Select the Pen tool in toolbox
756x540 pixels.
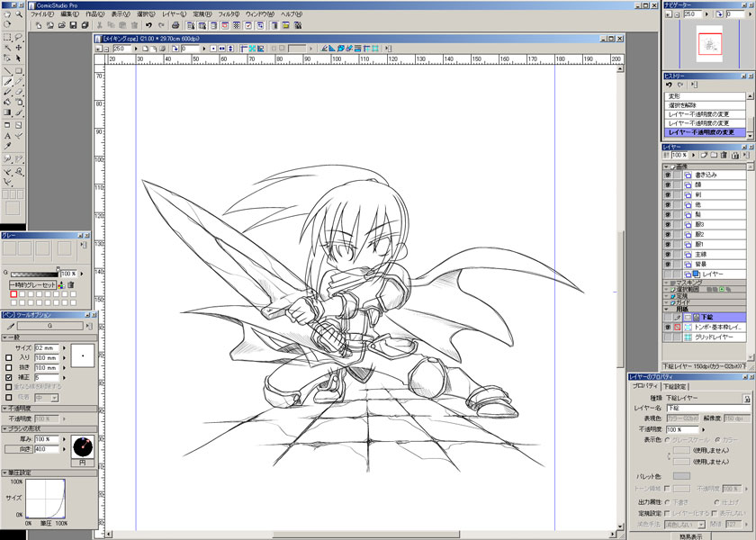tap(7, 81)
